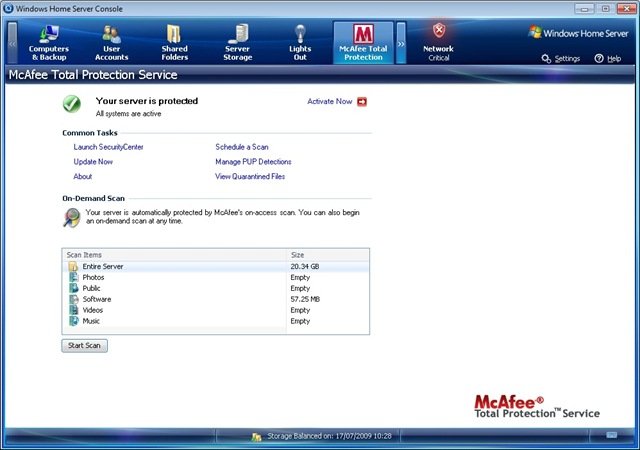Screen dimensions: 640x450
Task: Open the About link
Action: (82, 176)
